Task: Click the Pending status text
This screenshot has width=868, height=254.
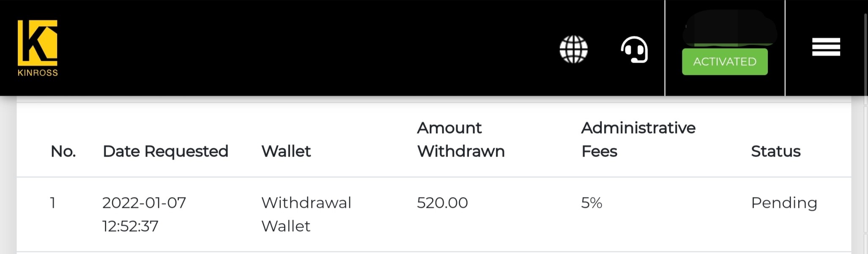Action: tap(784, 203)
